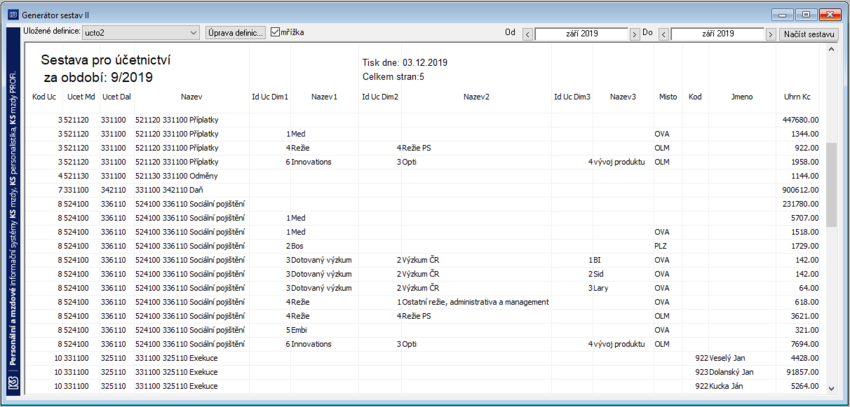Click the Id Uc Dim1 column header
The height and width of the screenshot is (407, 850).
(x=270, y=97)
